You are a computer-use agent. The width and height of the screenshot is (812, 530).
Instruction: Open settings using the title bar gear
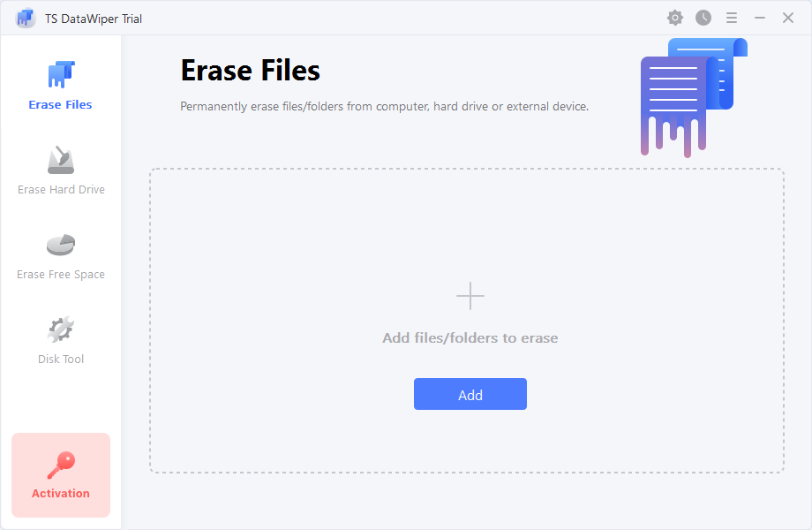point(675,18)
